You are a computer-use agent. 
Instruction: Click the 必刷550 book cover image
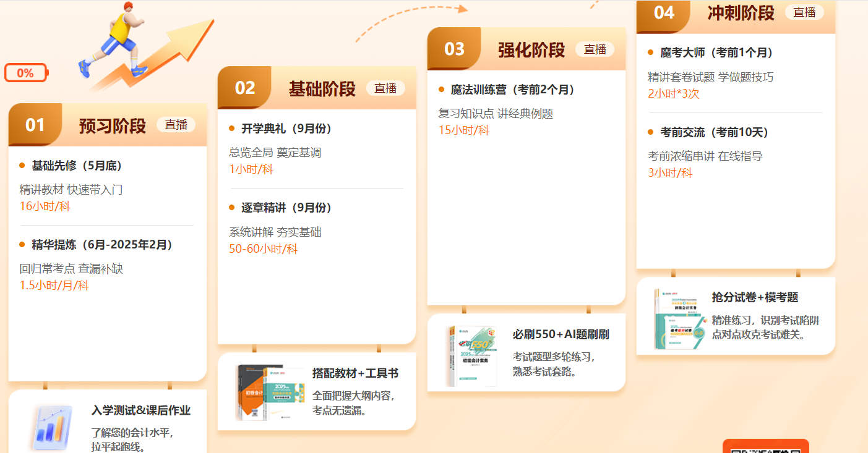pos(471,356)
